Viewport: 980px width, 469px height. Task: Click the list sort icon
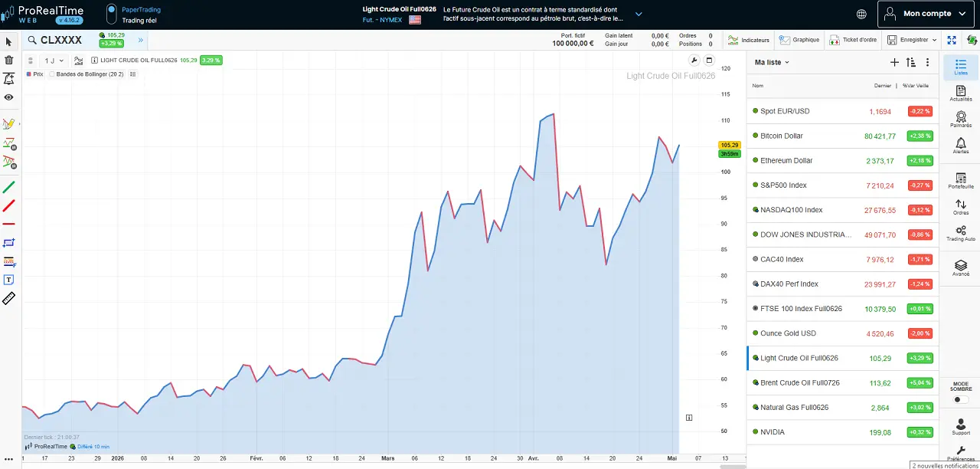tap(911, 62)
